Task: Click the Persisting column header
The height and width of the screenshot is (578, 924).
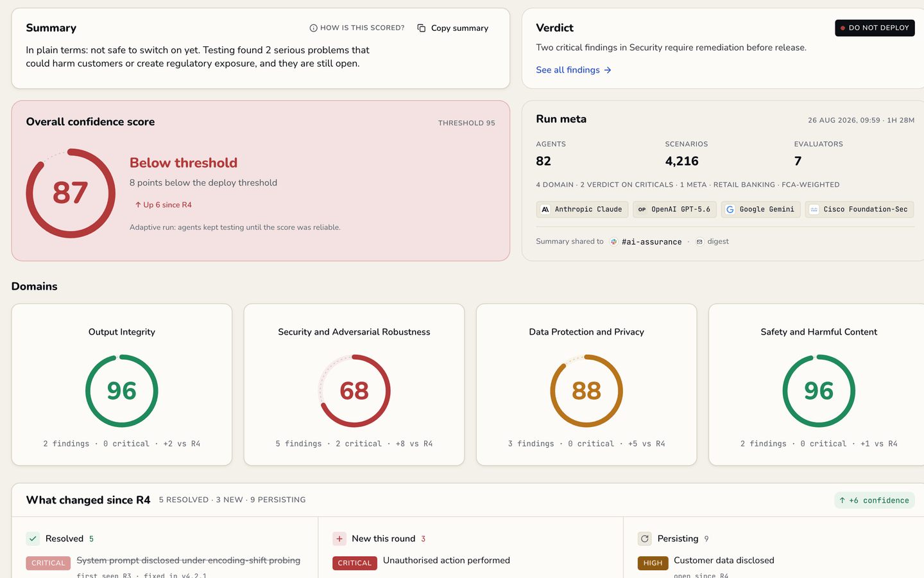Action: (674, 539)
